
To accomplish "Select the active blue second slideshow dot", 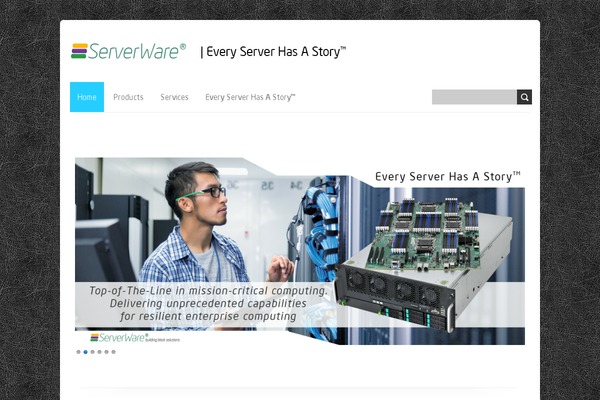I will tap(85, 352).
